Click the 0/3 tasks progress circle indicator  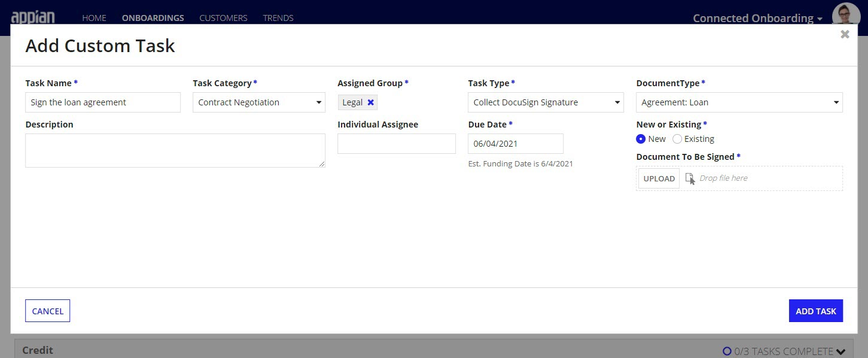727,351
